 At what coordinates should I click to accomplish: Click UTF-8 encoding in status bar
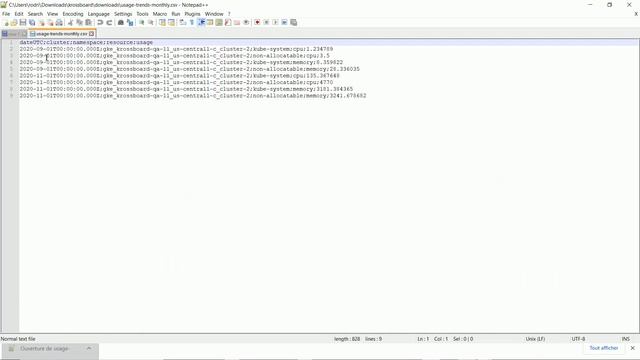[x=578, y=339]
